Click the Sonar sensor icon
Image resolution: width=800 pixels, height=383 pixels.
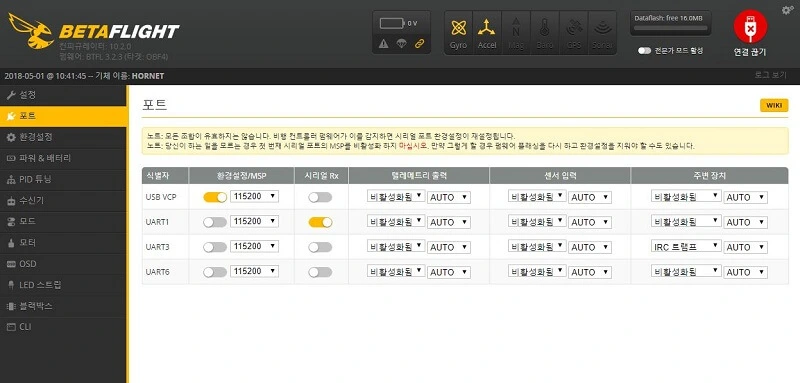tap(602, 32)
